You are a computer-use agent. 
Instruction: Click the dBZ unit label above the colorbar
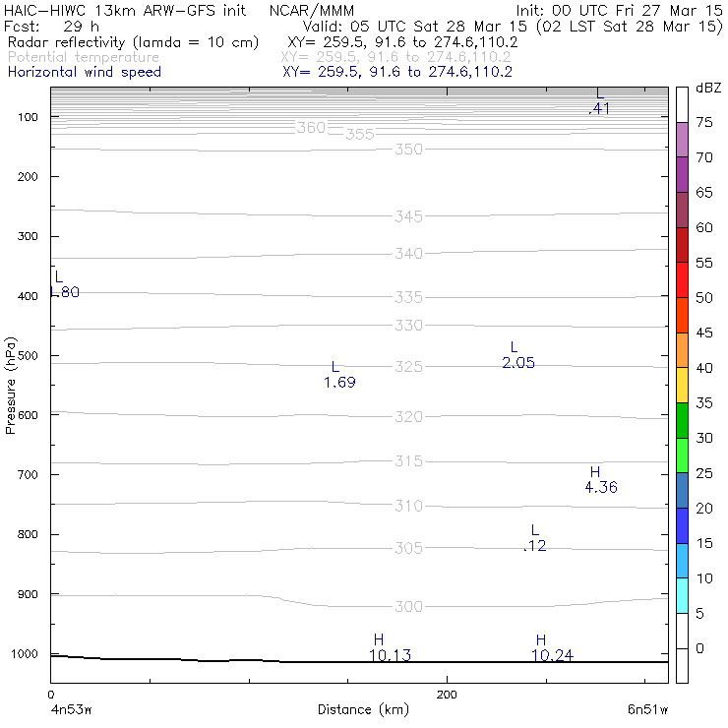click(x=708, y=88)
